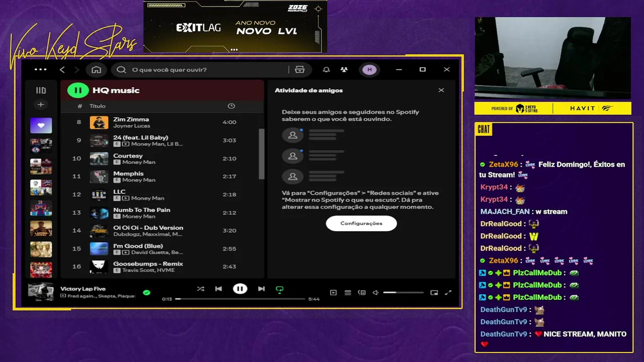Open 'Fred again.., Skepta' artist link
Image resolution: width=644 pixels, height=362 pixels.
tap(101, 296)
